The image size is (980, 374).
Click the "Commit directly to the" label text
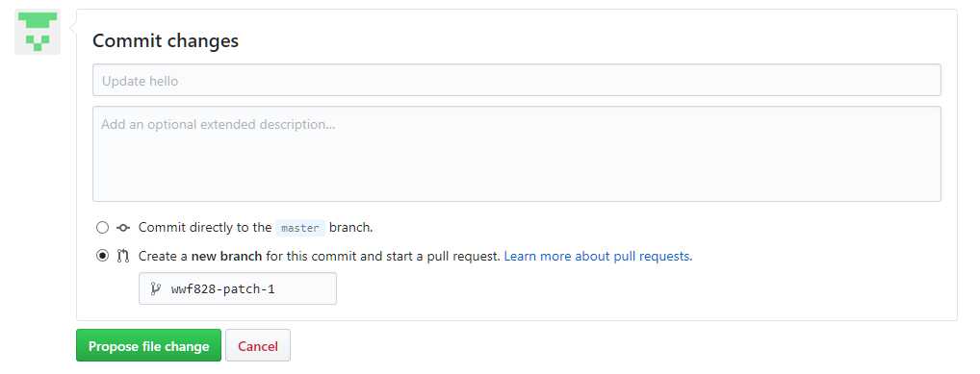point(205,227)
